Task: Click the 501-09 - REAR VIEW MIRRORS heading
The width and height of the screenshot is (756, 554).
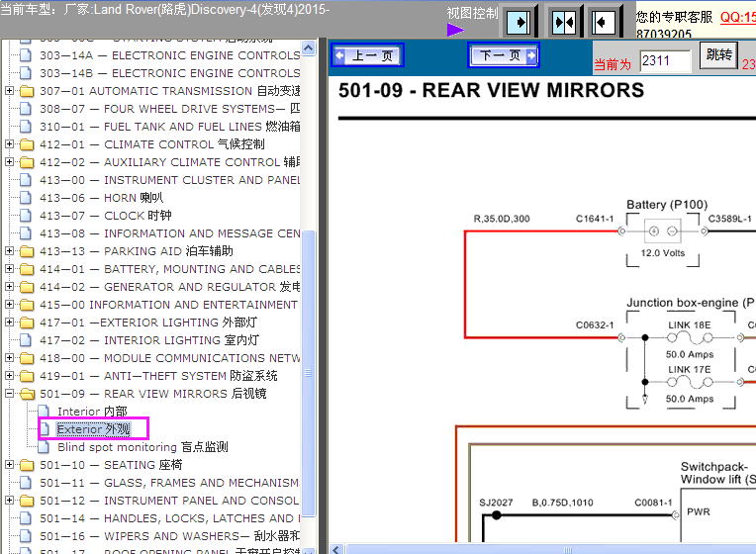Action: (491, 91)
